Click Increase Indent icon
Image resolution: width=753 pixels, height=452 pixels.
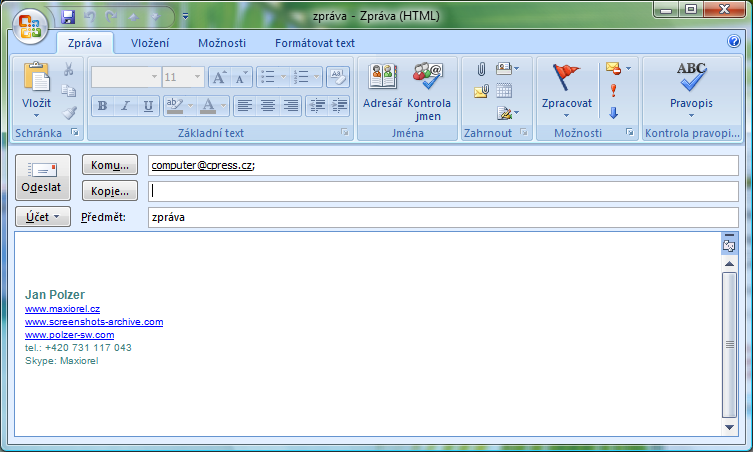(x=339, y=106)
